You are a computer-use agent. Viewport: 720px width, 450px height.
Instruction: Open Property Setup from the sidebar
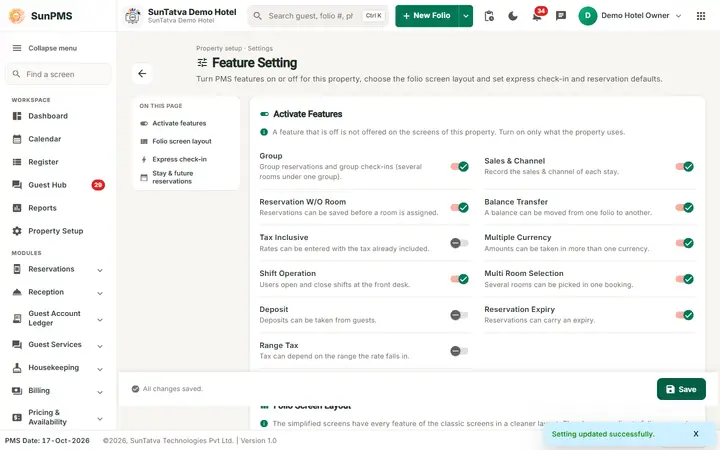tap(58, 231)
